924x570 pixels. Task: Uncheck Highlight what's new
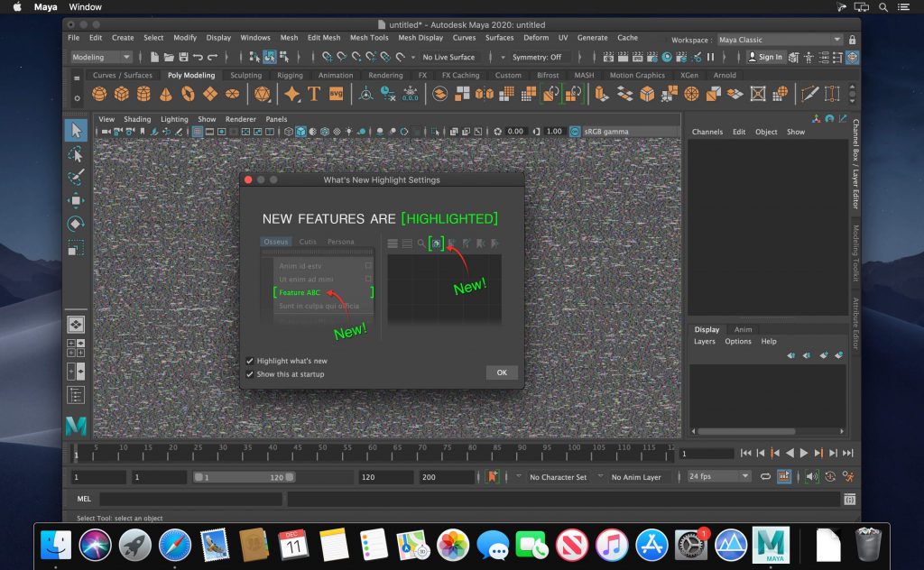249,361
